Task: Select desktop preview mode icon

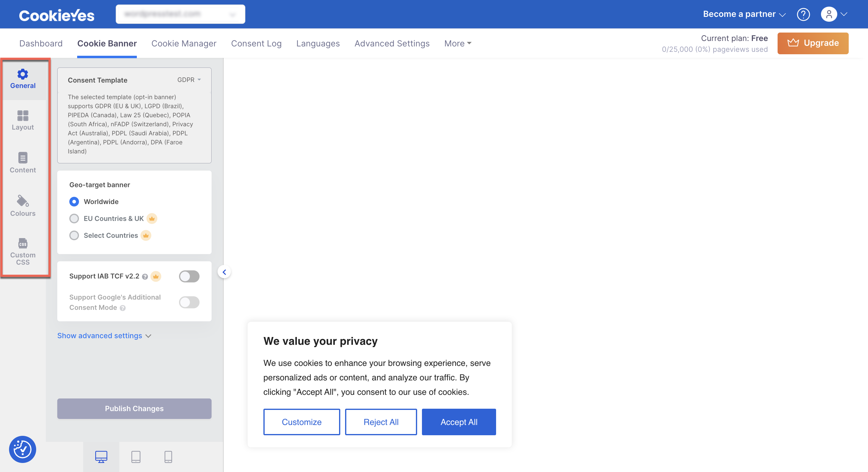Action: [x=101, y=457]
